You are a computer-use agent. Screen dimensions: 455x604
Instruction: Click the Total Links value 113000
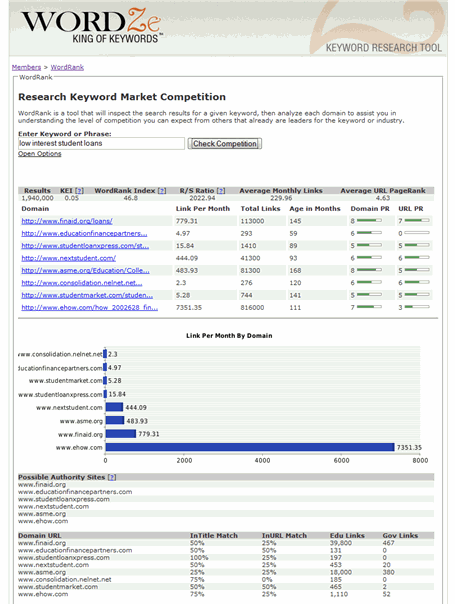(x=252, y=221)
